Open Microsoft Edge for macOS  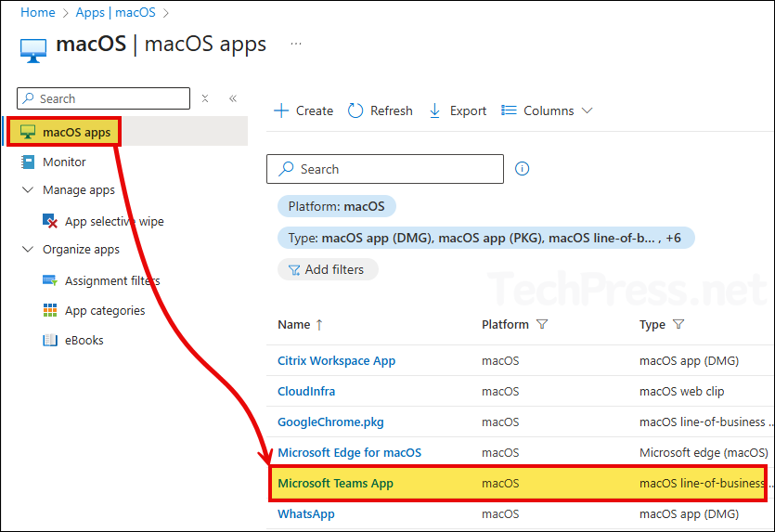pos(349,452)
